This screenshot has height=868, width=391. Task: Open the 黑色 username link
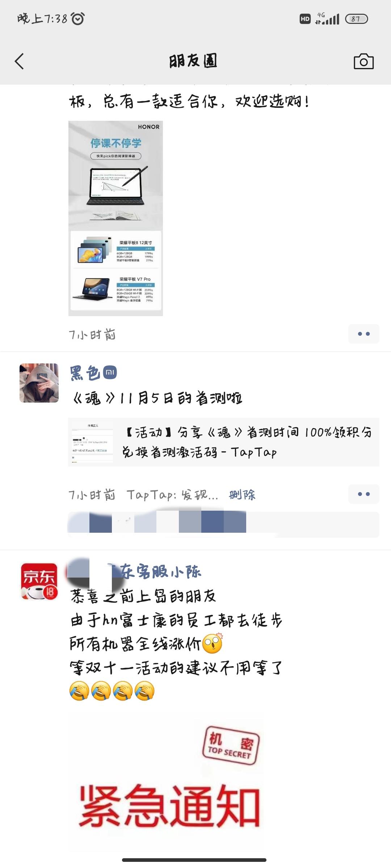click(85, 373)
